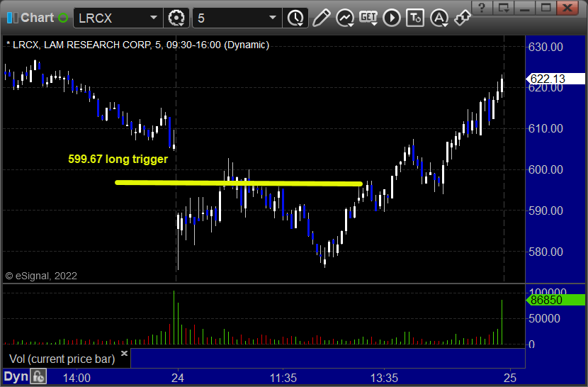Open the alerts A icon

(x=439, y=18)
